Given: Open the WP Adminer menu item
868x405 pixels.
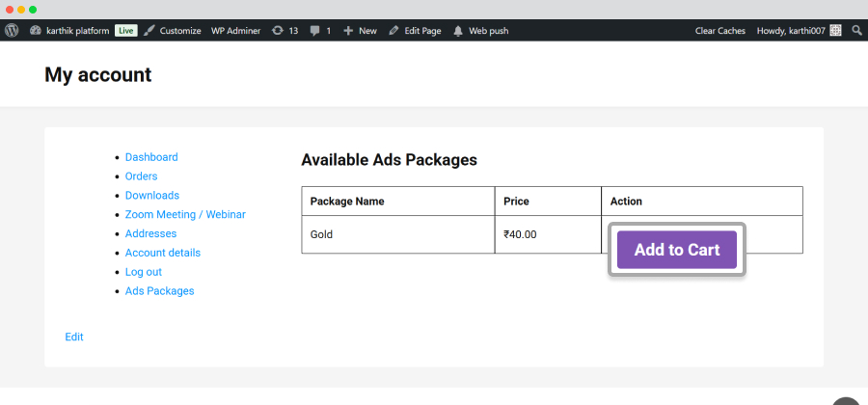Looking at the screenshot, I should click(236, 31).
